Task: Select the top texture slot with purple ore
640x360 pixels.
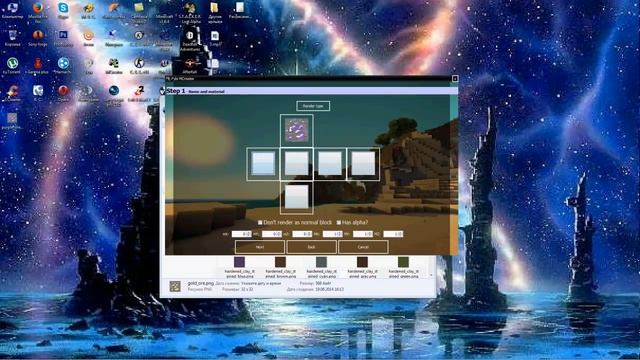Action: (x=297, y=131)
